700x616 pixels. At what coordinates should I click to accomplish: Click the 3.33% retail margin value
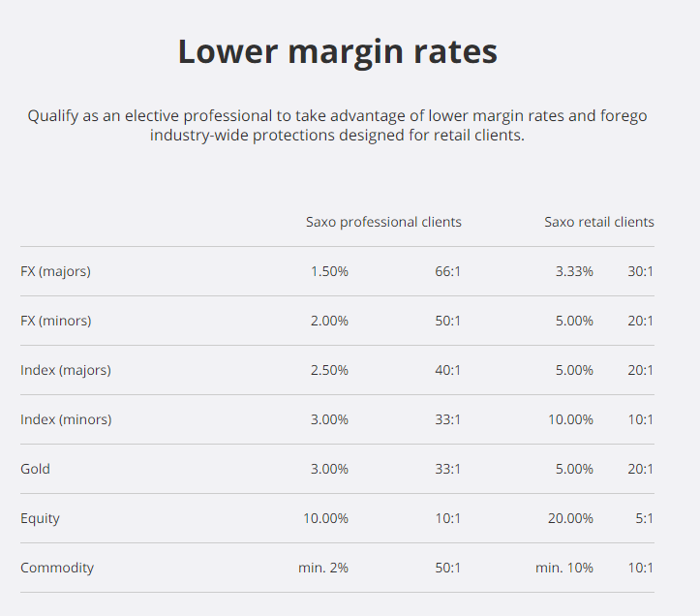pyautogui.click(x=574, y=271)
